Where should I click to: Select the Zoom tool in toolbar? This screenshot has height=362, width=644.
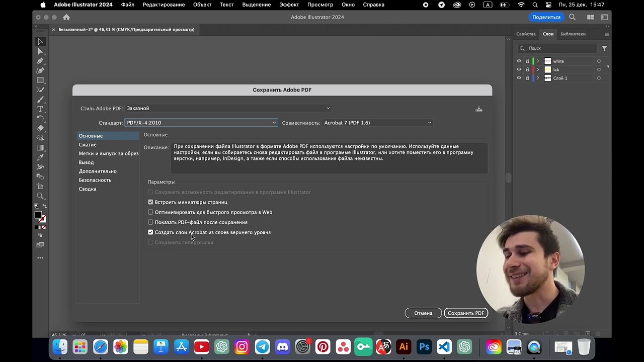click(x=40, y=196)
